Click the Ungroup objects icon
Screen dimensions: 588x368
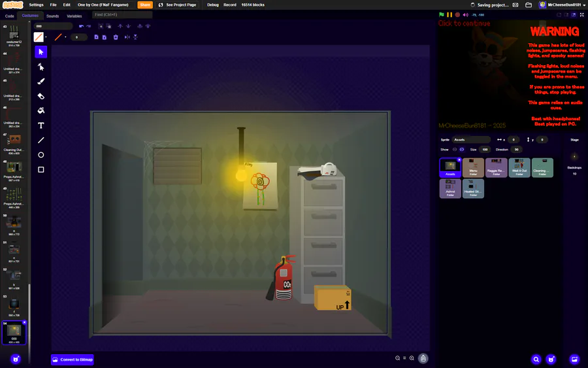pos(108,26)
